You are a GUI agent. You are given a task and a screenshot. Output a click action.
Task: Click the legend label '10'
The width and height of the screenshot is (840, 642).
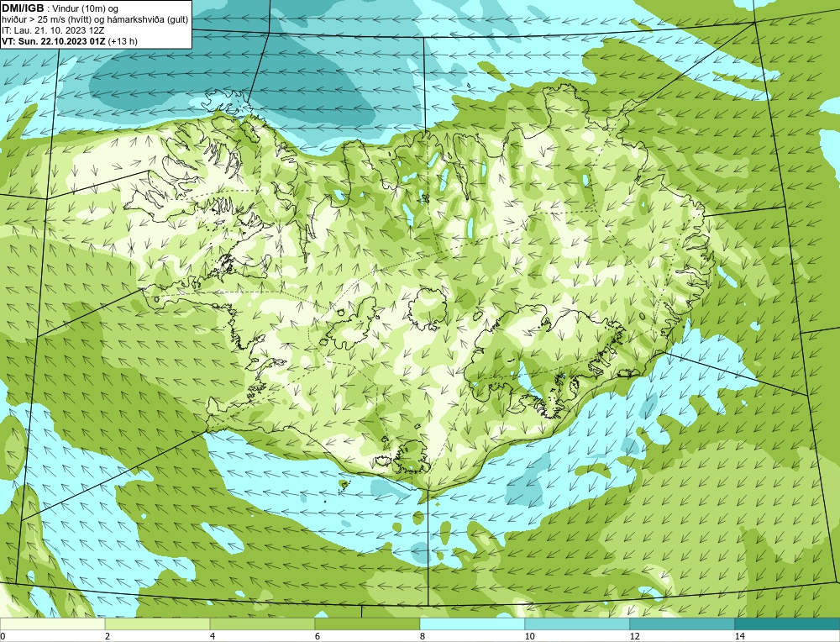[x=530, y=636]
